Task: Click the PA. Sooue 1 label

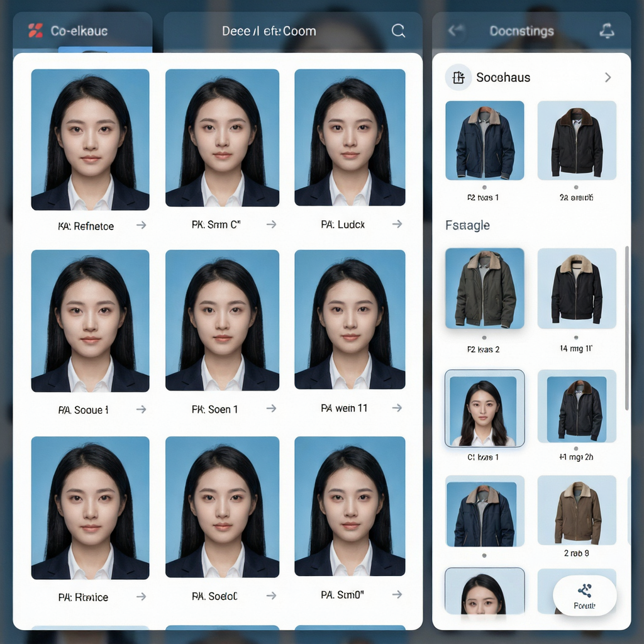Action: (84, 410)
